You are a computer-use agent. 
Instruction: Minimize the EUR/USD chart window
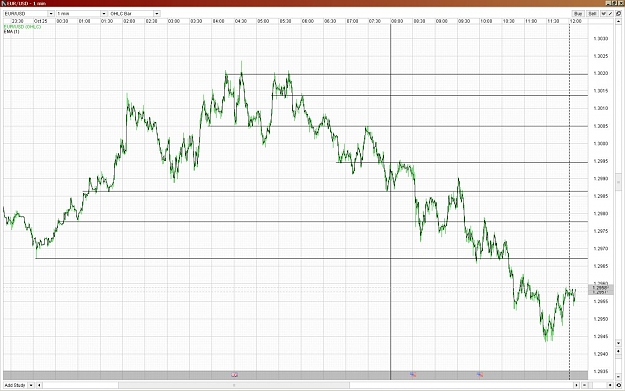click(x=608, y=3)
